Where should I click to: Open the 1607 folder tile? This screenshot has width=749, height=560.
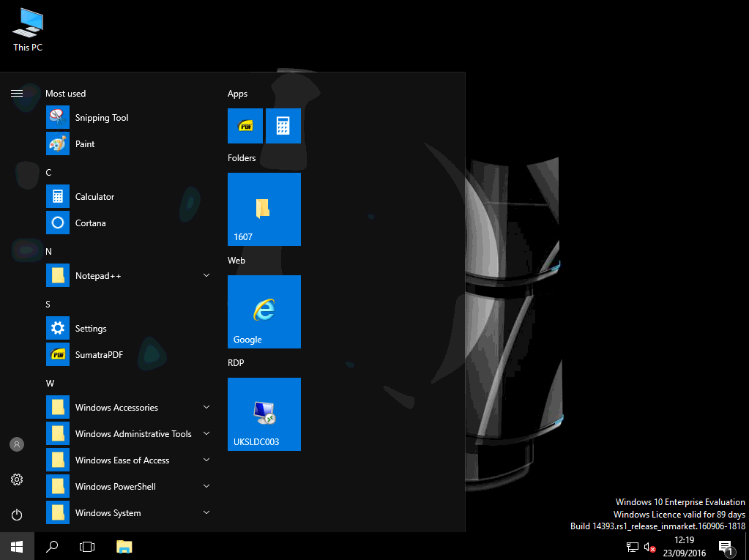pos(264,209)
